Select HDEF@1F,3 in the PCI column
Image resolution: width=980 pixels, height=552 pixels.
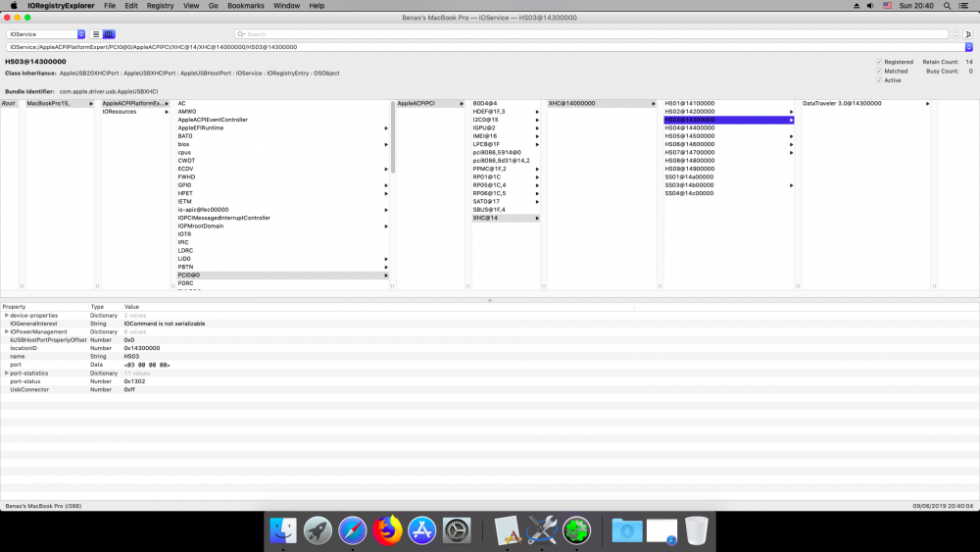coord(506,112)
